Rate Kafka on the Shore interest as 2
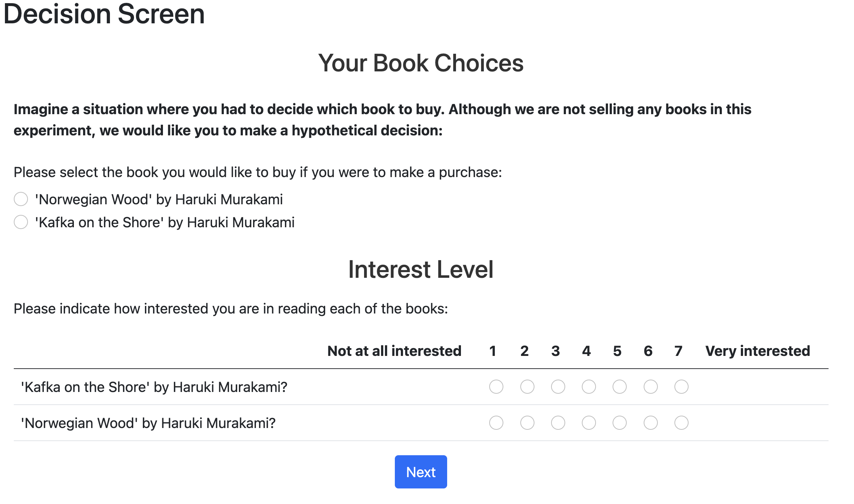The height and width of the screenshot is (504, 854). pyautogui.click(x=527, y=387)
